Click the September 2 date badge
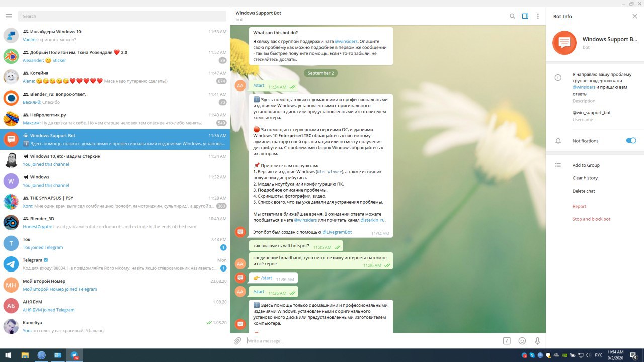The height and width of the screenshot is (362, 644). [320, 73]
